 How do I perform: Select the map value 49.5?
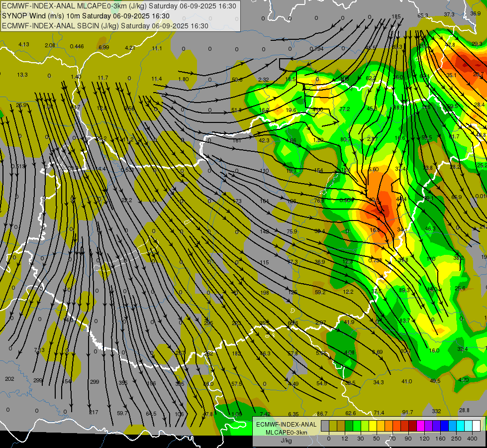coord(435,381)
